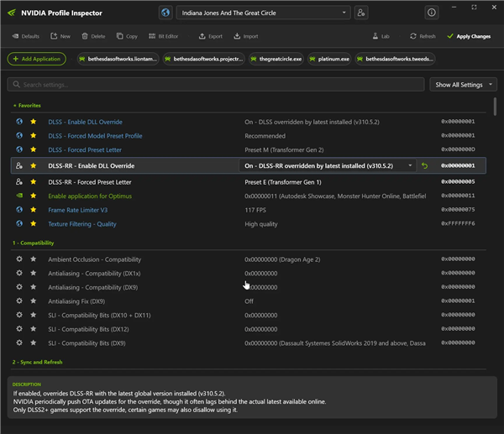
Task: Select SLI - Compatibility Bits (DX10 + DX11) row
Action: pyautogui.click(x=248, y=315)
